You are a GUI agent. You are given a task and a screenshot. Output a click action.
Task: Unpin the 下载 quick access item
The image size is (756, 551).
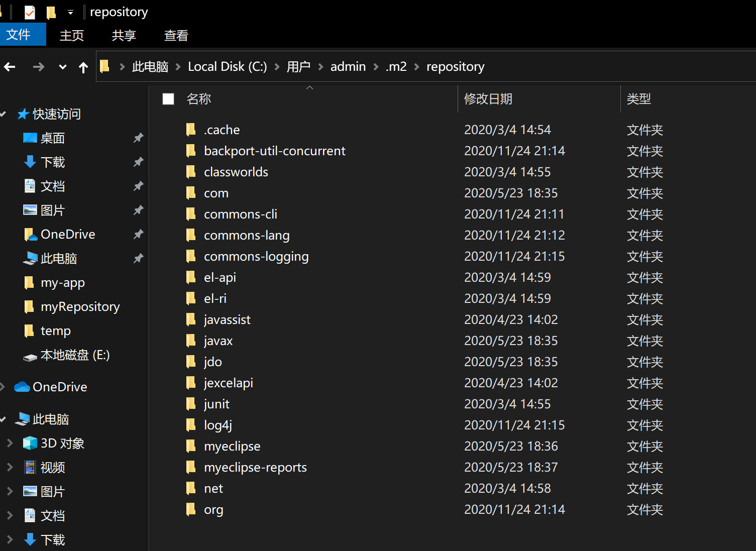tap(138, 162)
